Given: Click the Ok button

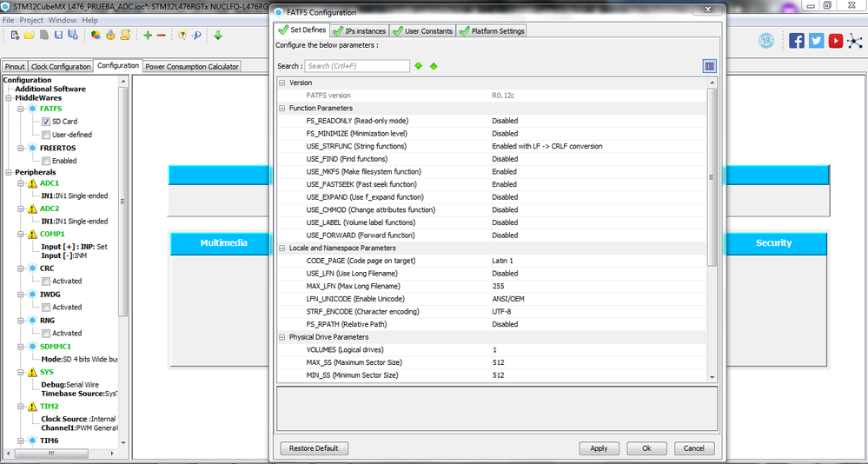Looking at the screenshot, I should [x=646, y=448].
